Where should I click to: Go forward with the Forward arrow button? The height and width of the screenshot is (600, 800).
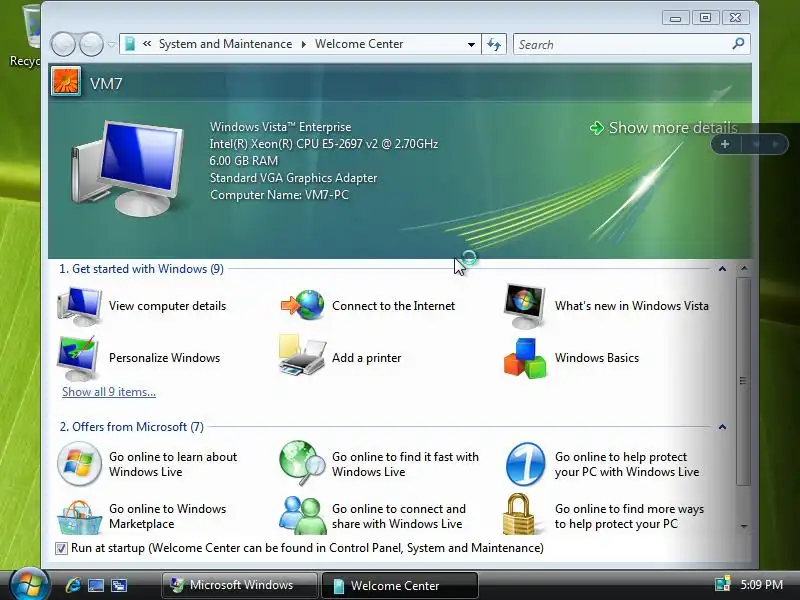coord(92,44)
